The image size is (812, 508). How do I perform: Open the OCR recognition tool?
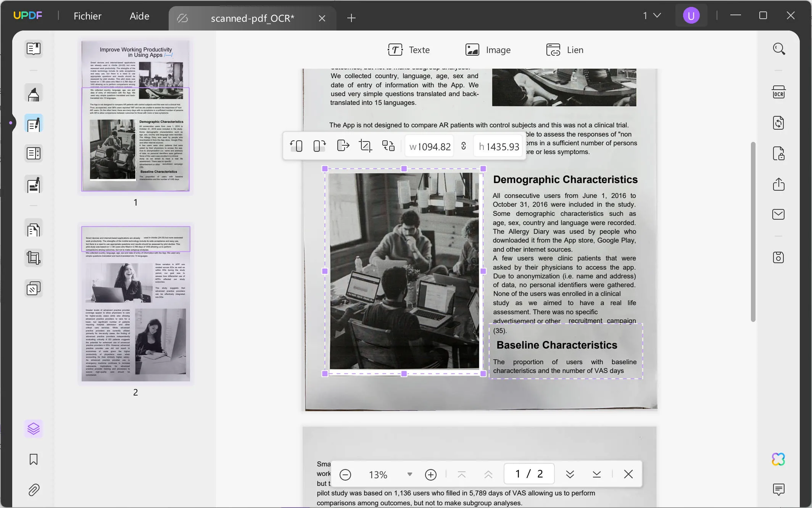[x=778, y=93]
